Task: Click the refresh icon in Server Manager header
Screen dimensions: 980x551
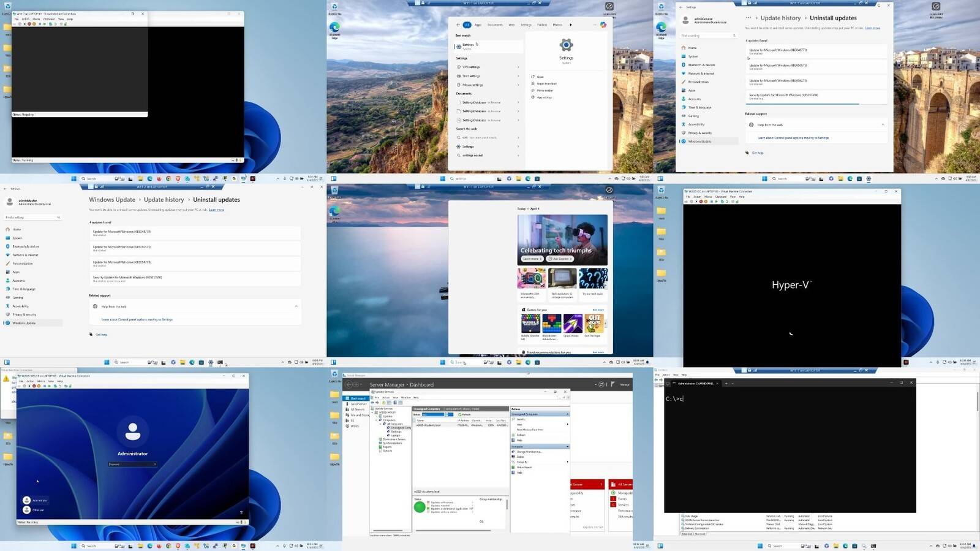Action: pos(601,384)
